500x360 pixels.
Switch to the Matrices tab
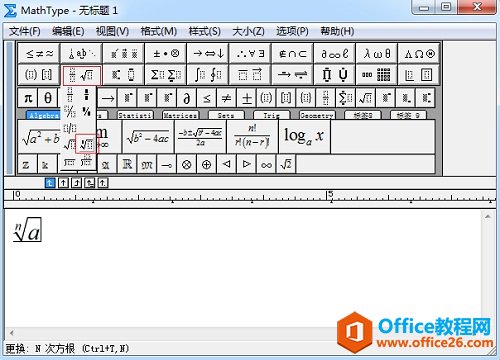coord(180,115)
